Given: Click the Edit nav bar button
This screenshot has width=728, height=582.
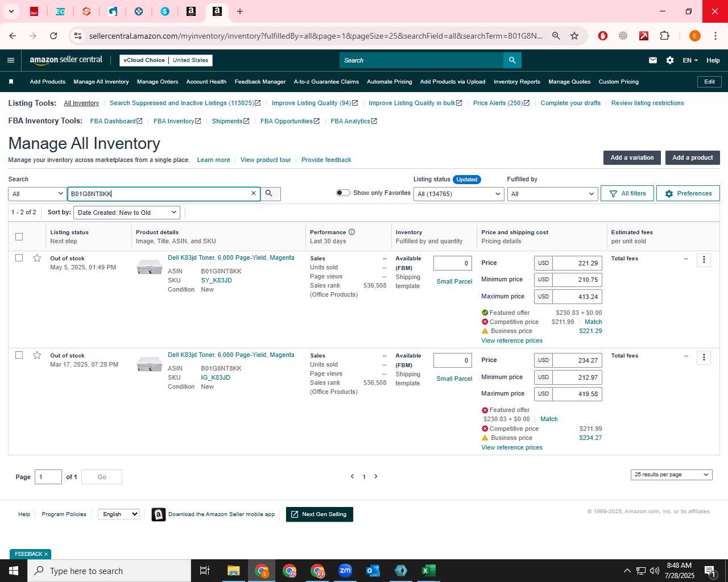Looking at the screenshot, I should [x=709, y=82].
